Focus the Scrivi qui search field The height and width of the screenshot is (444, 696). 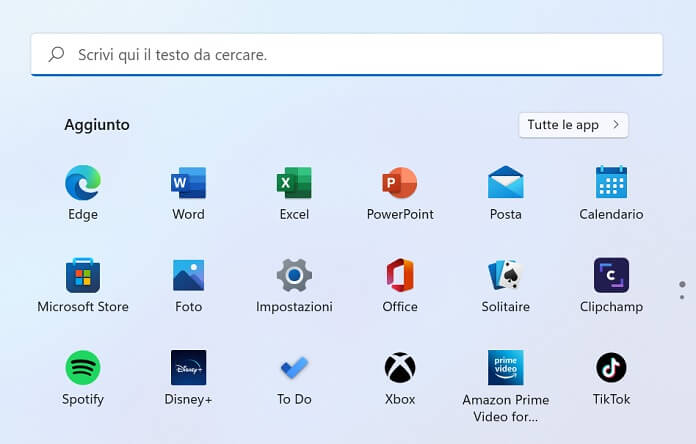[x=347, y=55]
